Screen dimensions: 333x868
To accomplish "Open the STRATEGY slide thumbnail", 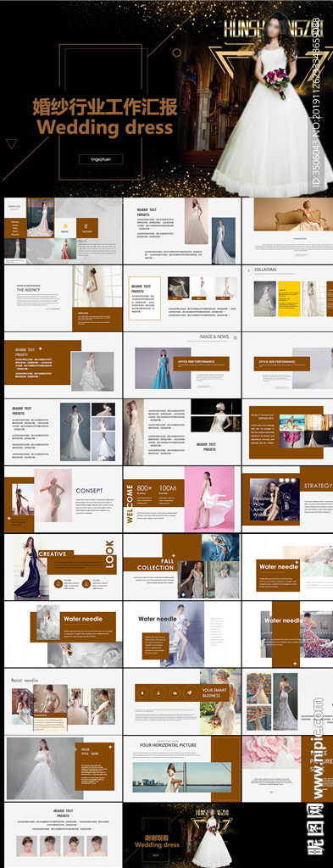I will 287,499.
